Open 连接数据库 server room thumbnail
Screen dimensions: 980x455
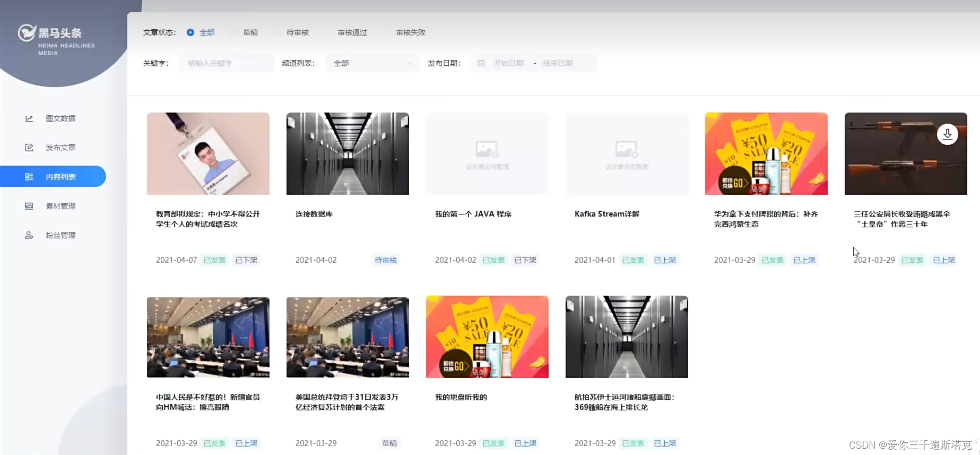coord(348,153)
